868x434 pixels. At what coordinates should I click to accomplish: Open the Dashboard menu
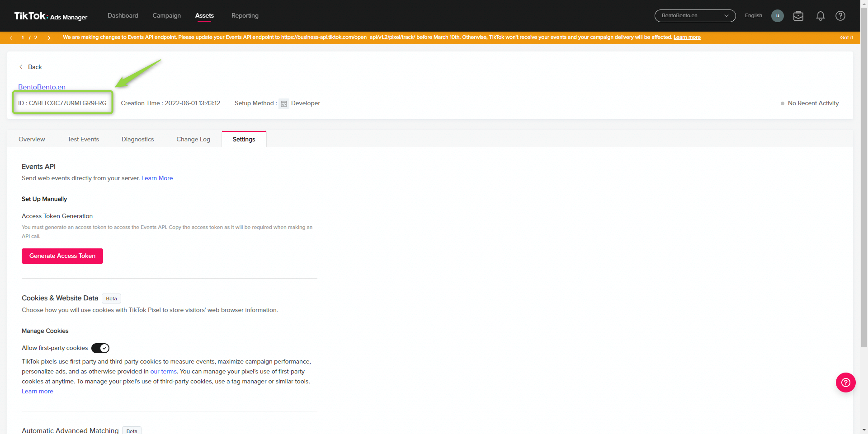(123, 15)
